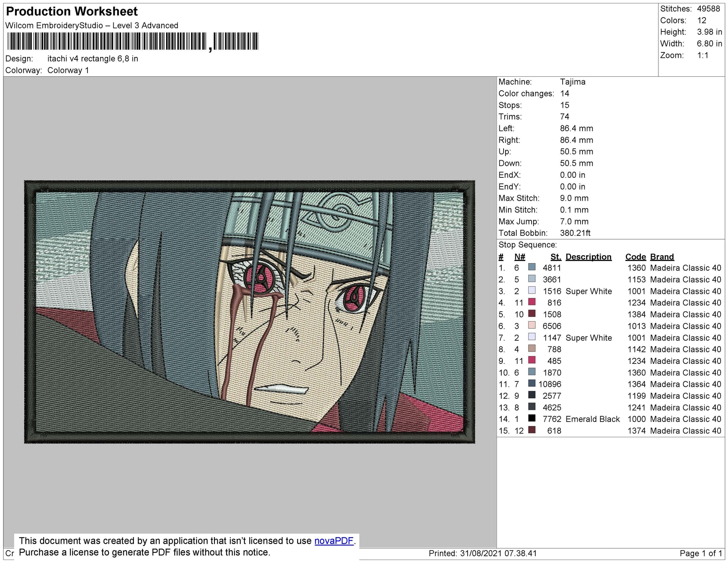The height and width of the screenshot is (563, 728).
Task: Click the Trims value 74
Action: point(565,117)
